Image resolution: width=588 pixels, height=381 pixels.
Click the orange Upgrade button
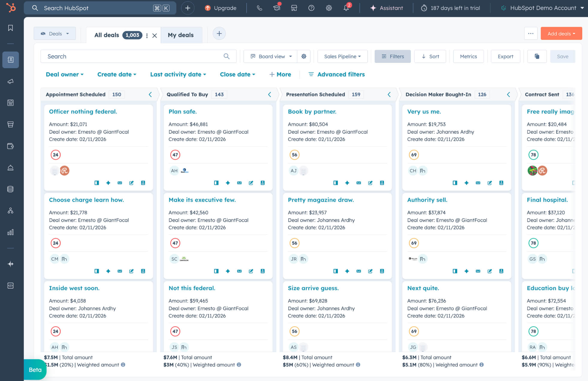point(221,8)
